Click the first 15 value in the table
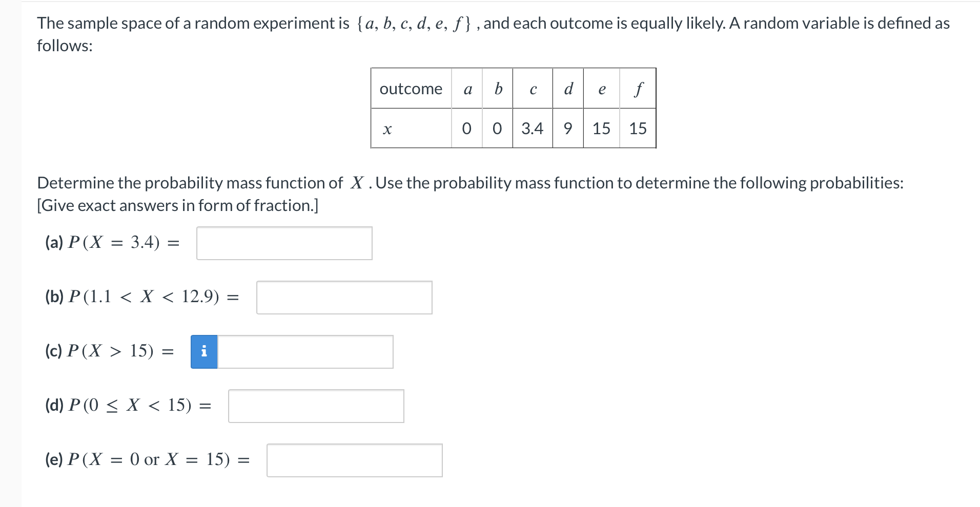The height and width of the screenshot is (507, 980). pos(601,129)
